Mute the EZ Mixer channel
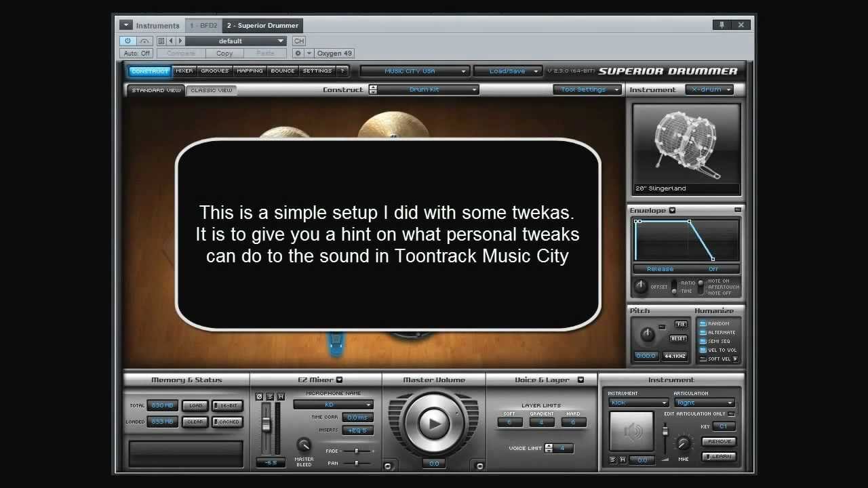868x488 pixels. pyautogui.click(x=281, y=396)
